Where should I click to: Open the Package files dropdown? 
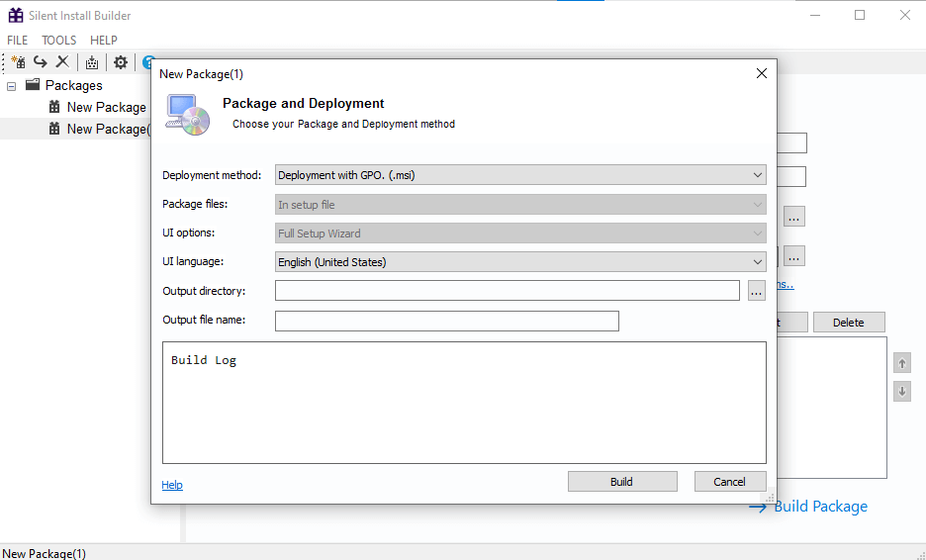coord(520,205)
